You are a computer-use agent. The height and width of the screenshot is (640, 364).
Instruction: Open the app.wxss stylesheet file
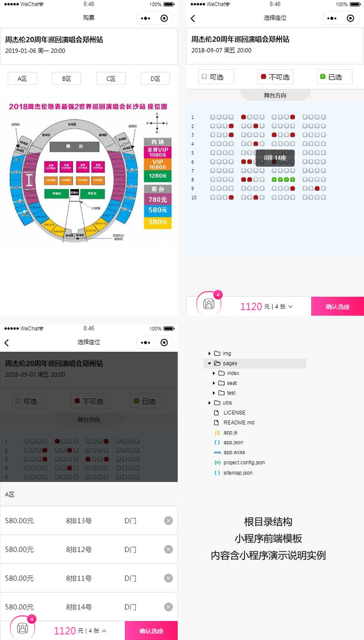(x=234, y=452)
